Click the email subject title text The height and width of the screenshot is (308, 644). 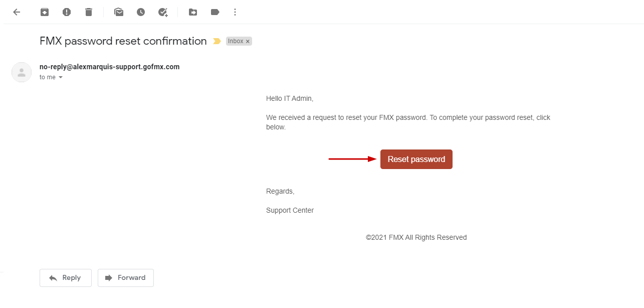click(123, 41)
